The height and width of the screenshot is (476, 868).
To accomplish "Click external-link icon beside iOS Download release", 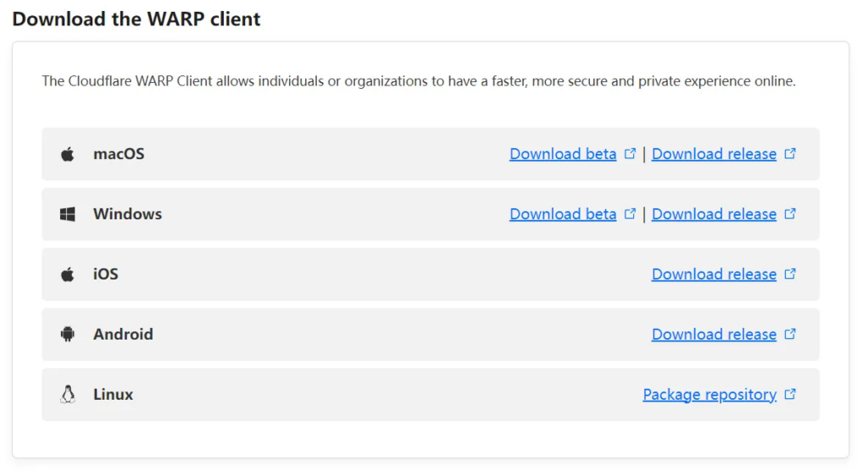I will click(790, 274).
